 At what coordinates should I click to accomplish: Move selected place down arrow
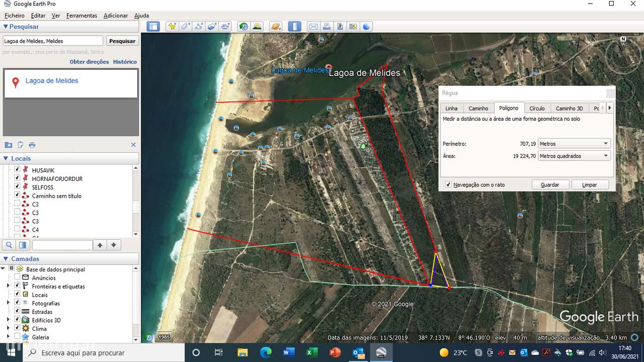(114, 245)
